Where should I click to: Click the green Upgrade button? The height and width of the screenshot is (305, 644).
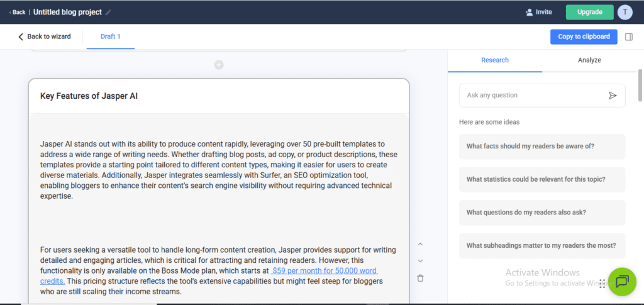pyautogui.click(x=589, y=13)
